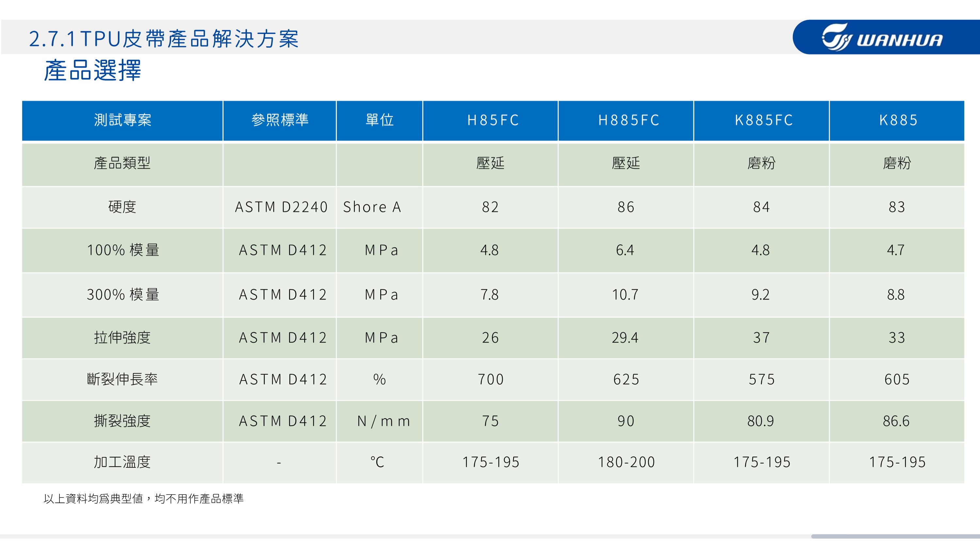Select the '硬度' row label
The image size is (980, 551).
click(x=122, y=207)
